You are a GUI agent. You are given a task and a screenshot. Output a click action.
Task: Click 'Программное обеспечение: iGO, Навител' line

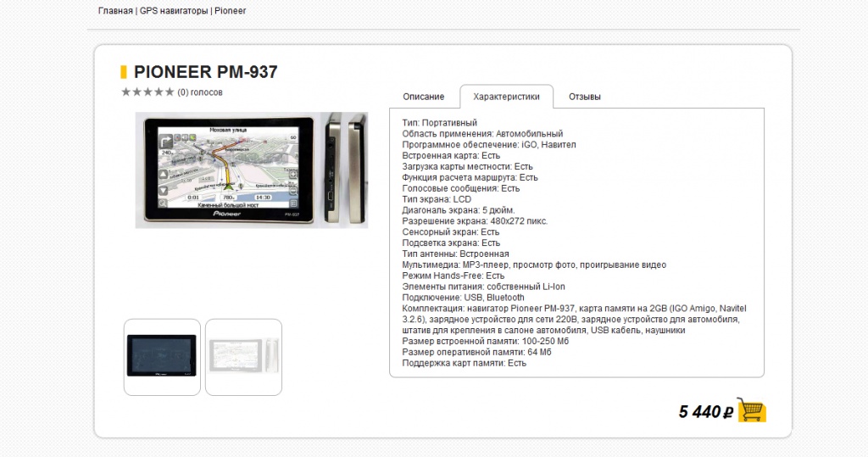click(489, 145)
